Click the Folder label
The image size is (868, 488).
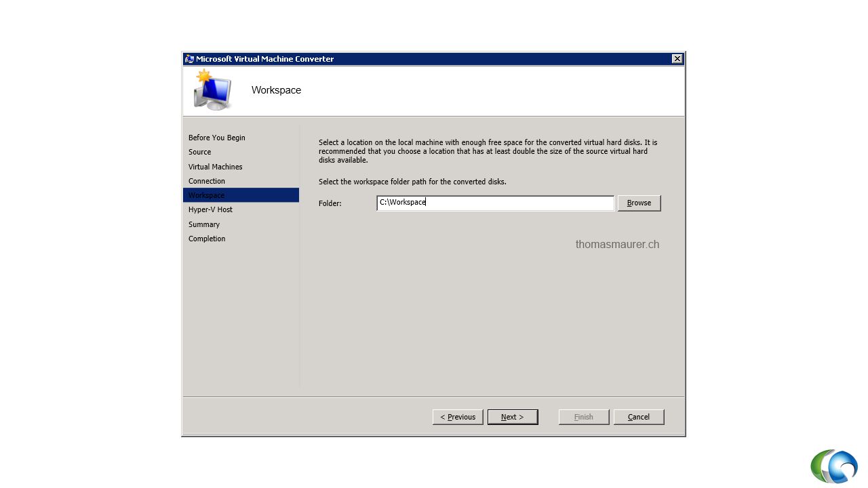(330, 203)
